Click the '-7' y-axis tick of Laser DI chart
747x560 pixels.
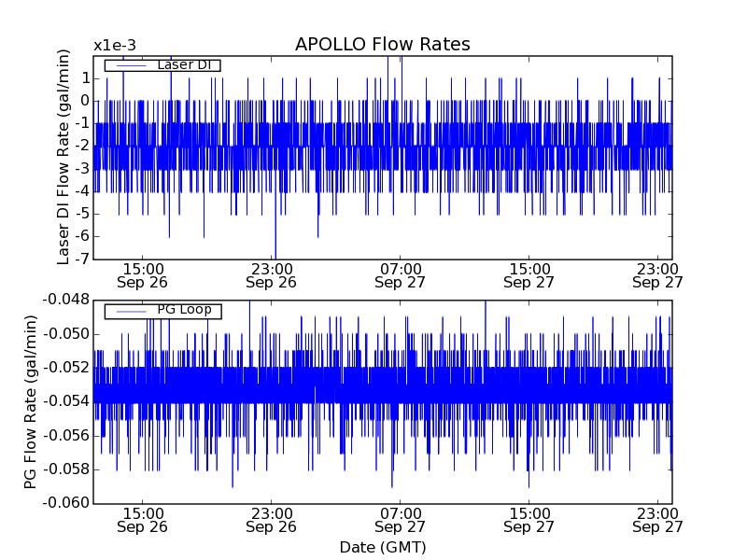click(82, 259)
